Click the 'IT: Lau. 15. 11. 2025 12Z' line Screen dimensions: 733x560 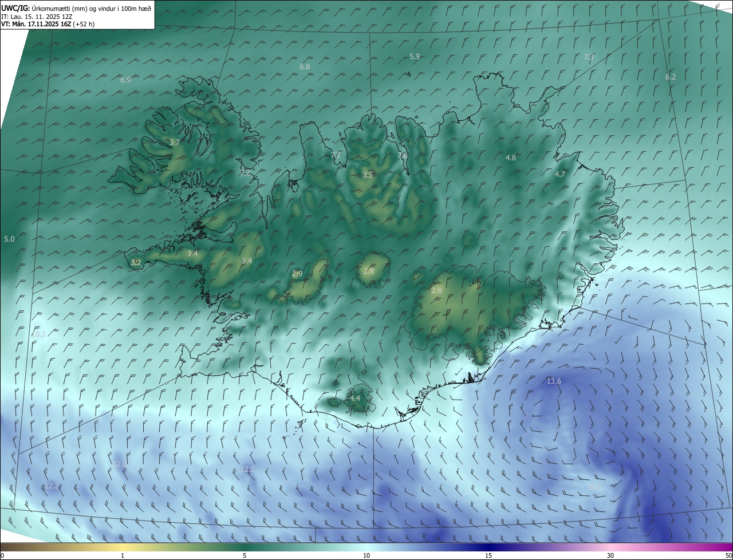[37, 17]
